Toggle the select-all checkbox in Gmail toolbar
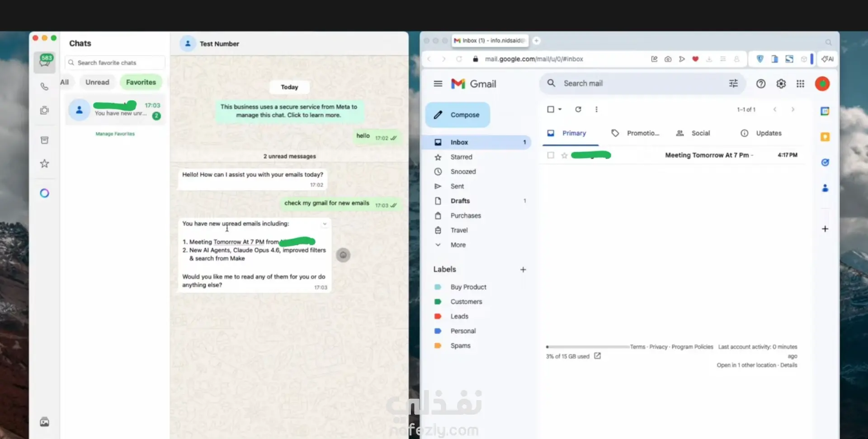Viewport: 868px width, 439px height. [x=550, y=109]
